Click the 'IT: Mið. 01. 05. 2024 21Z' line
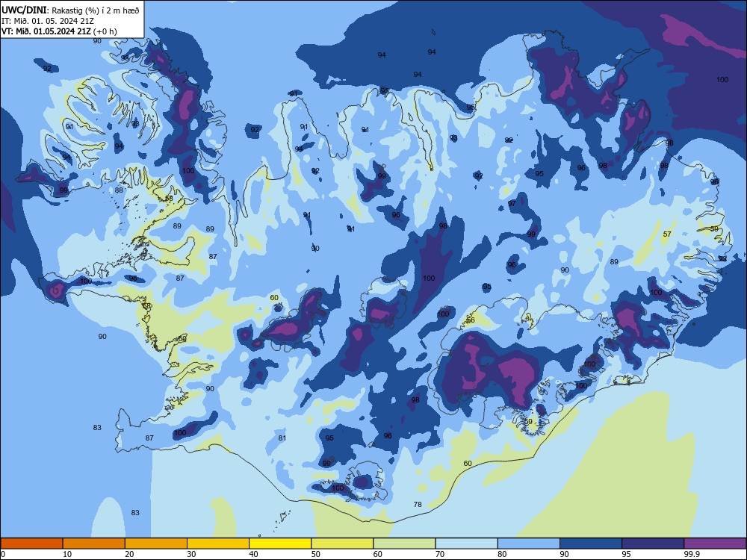The width and height of the screenshot is (747, 560). coord(46,21)
